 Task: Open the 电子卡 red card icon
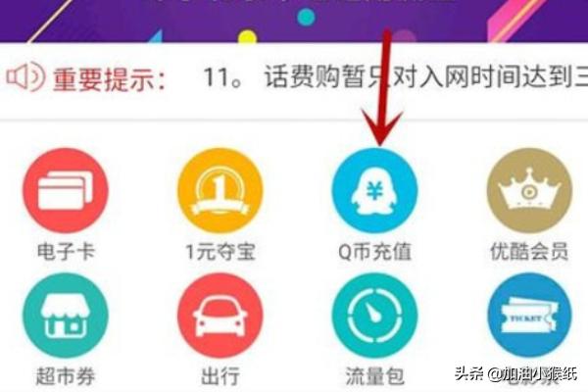(x=66, y=190)
